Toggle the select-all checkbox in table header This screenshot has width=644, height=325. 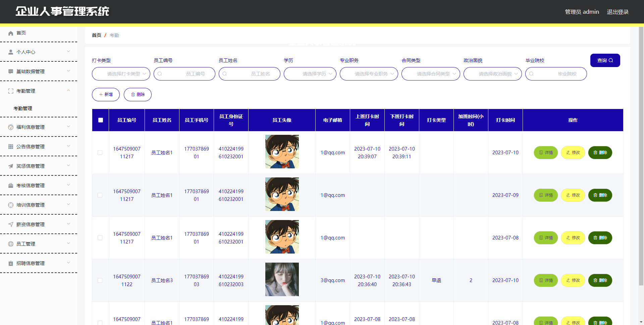coord(101,120)
